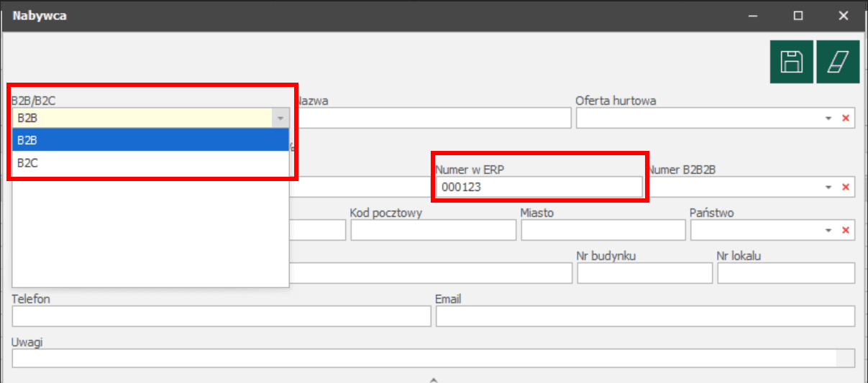The width and height of the screenshot is (868, 383).
Task: Click the Nr budynku input field
Action: pos(644,273)
